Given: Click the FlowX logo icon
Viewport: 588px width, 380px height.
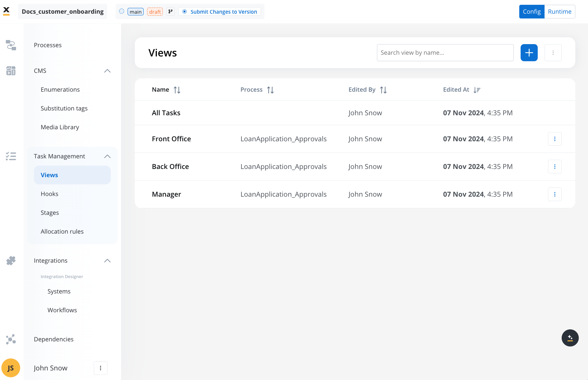Looking at the screenshot, I should tap(6, 11).
